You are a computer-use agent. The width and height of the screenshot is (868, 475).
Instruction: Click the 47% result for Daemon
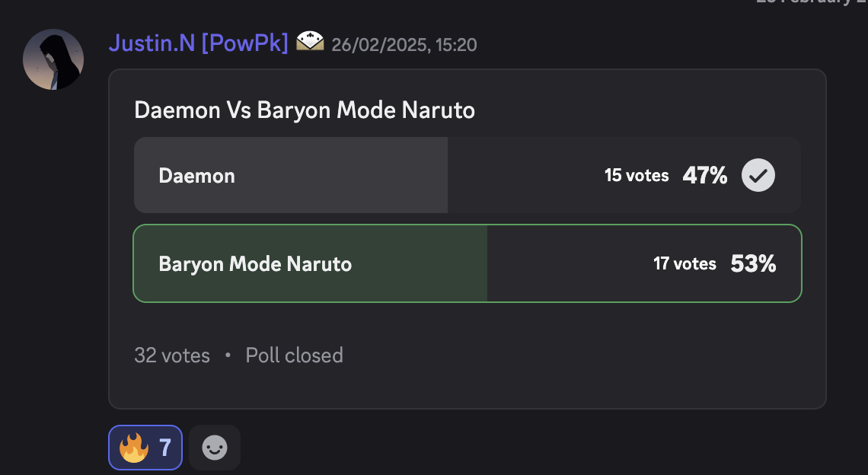(x=705, y=176)
